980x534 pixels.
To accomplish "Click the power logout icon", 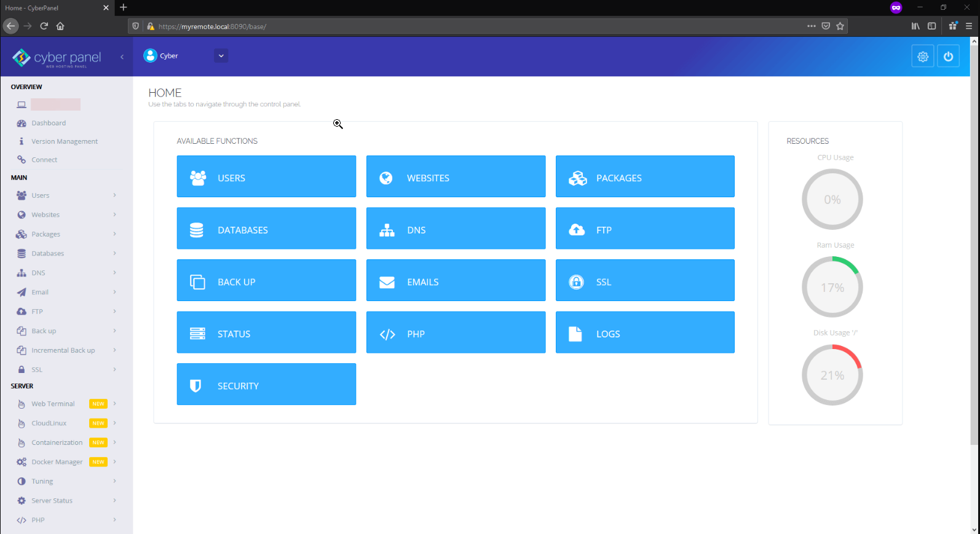I will coord(948,57).
